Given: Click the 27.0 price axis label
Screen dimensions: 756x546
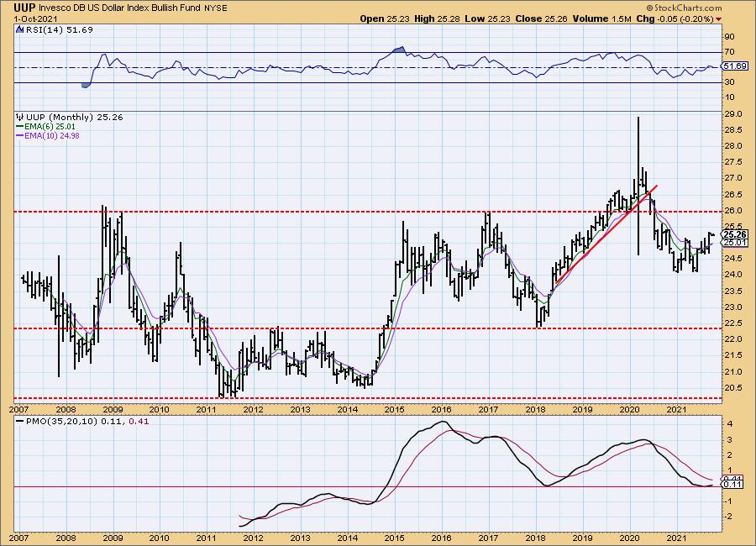Looking at the screenshot, I should point(733,178).
